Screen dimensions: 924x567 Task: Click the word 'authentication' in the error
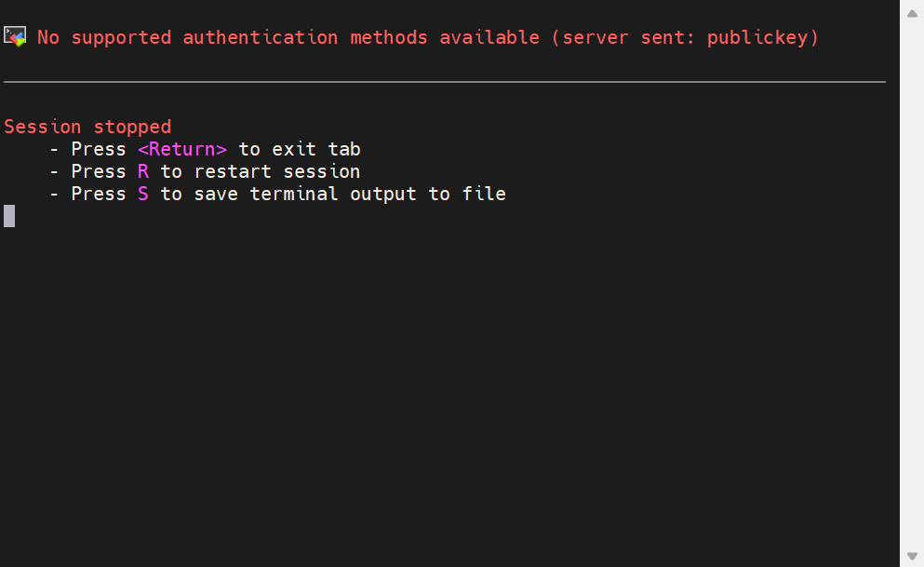click(260, 37)
